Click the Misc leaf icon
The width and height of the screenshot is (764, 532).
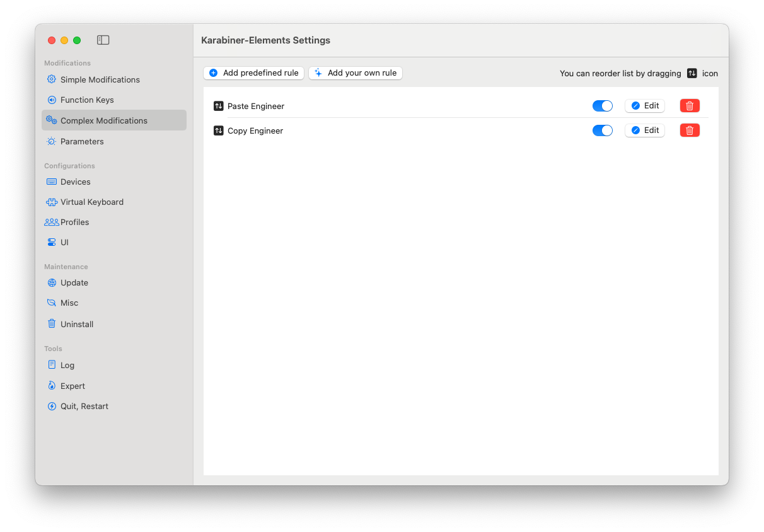click(52, 303)
